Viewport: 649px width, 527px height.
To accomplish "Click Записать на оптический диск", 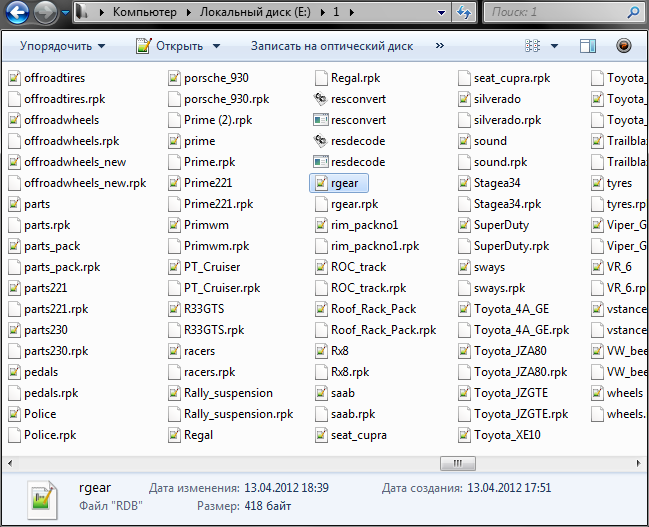I will (x=332, y=46).
